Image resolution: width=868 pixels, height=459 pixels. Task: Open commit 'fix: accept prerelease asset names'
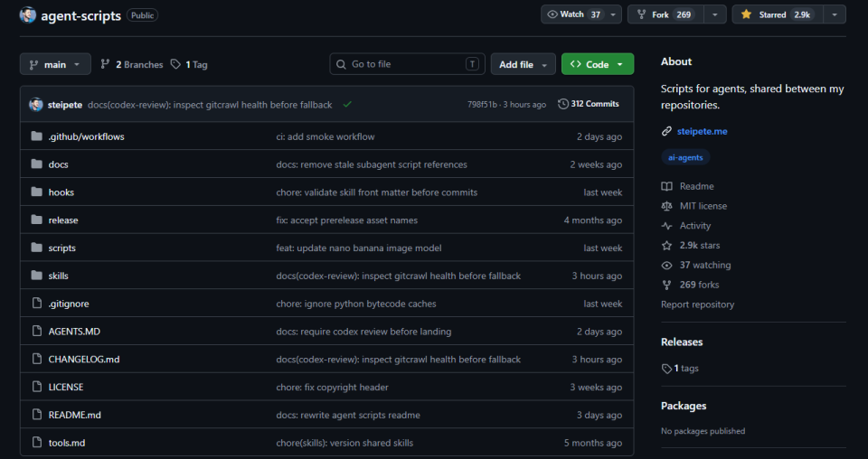[x=346, y=220]
